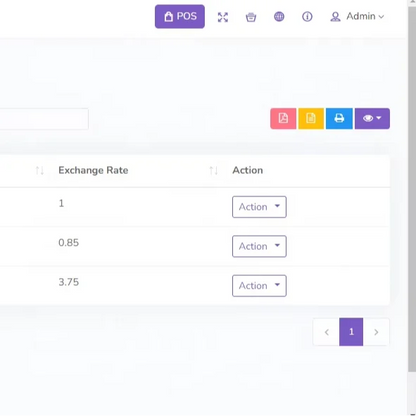Select page 1 in pagination
The image size is (416, 416).
(x=351, y=332)
